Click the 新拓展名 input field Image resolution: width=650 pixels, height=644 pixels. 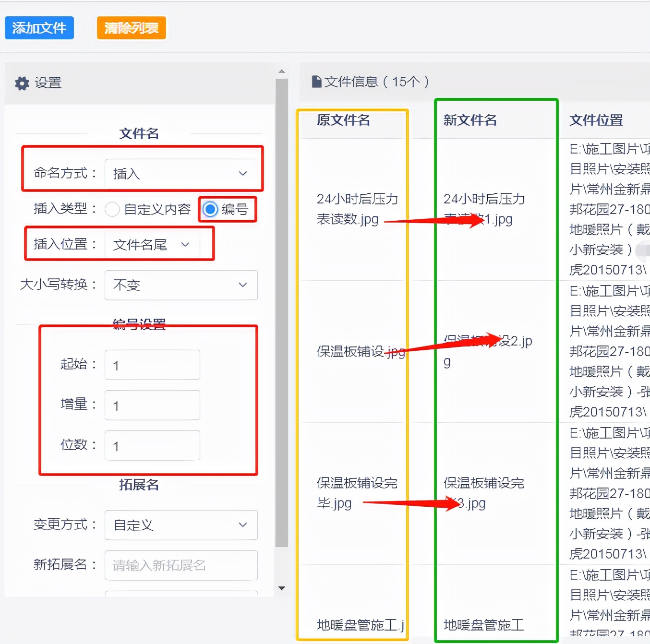(181, 565)
